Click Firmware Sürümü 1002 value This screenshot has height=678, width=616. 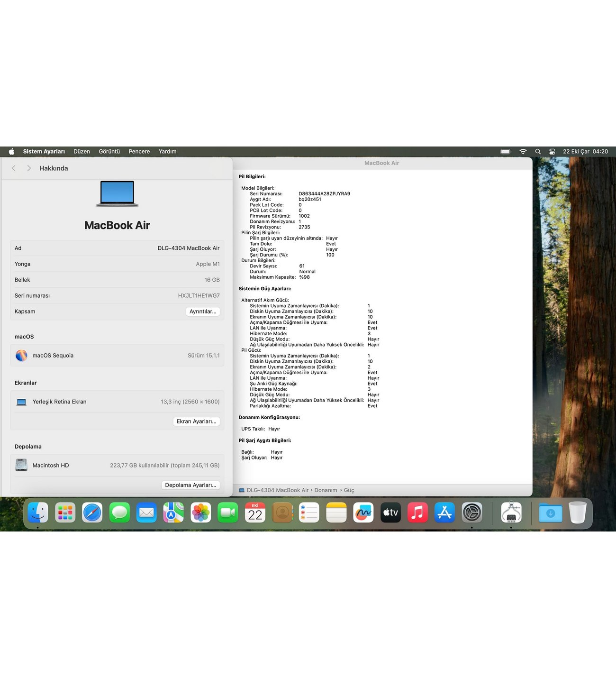304,216
